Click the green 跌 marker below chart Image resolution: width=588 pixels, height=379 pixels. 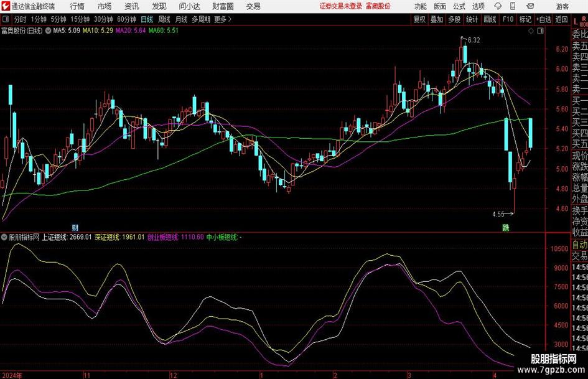(x=506, y=227)
